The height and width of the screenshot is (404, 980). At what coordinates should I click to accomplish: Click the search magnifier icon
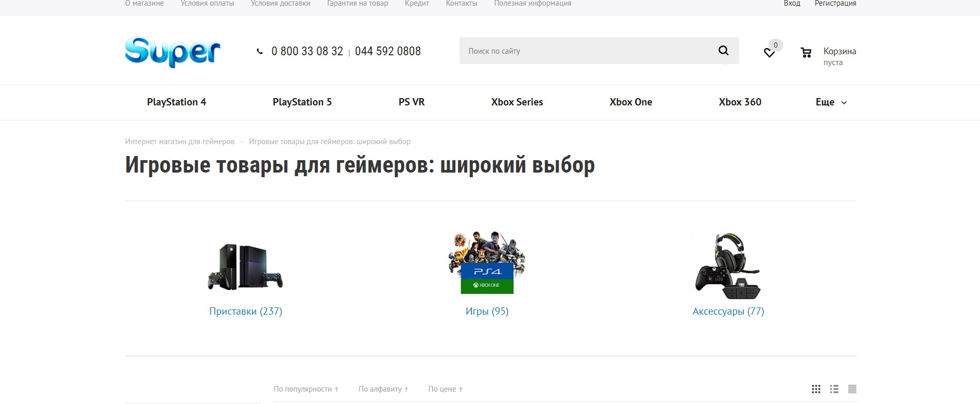724,51
